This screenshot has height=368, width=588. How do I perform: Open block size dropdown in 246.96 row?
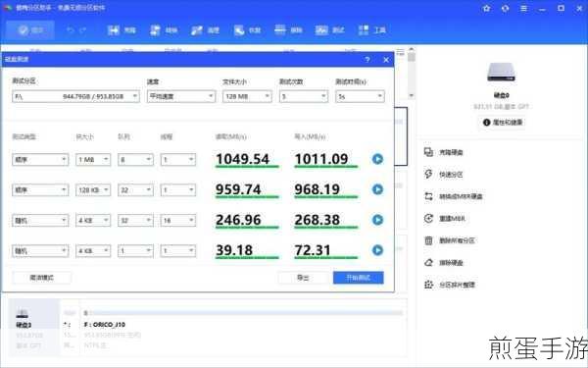coord(93,221)
